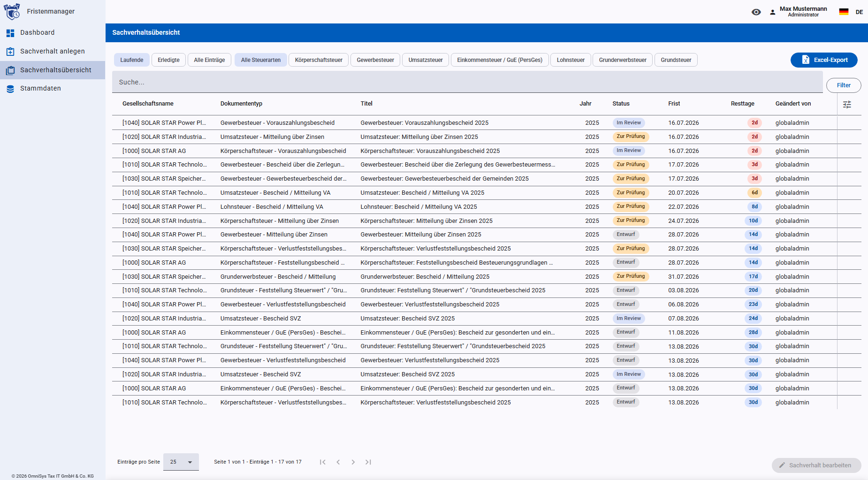Sort by Status column header

[621, 104]
